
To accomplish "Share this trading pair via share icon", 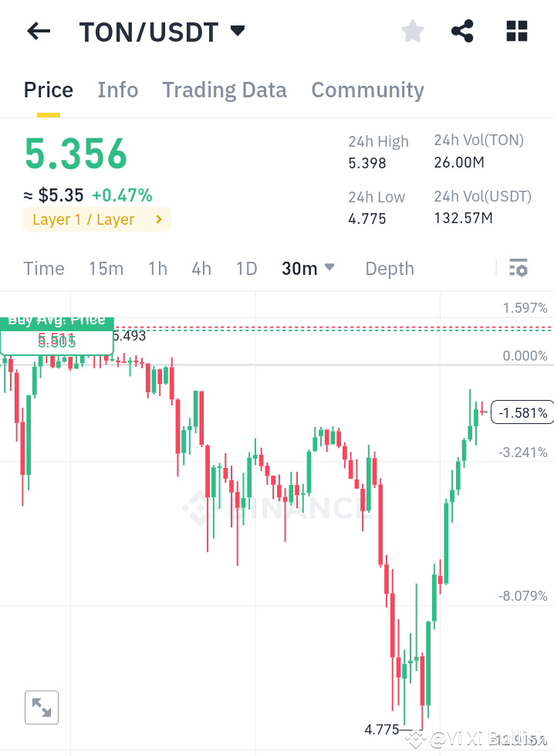I will (x=462, y=31).
